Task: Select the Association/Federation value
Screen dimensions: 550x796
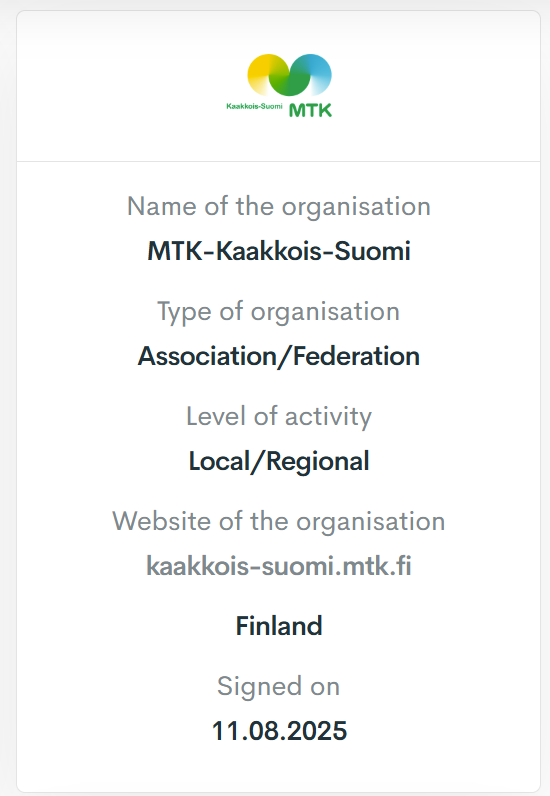Action: [279, 356]
